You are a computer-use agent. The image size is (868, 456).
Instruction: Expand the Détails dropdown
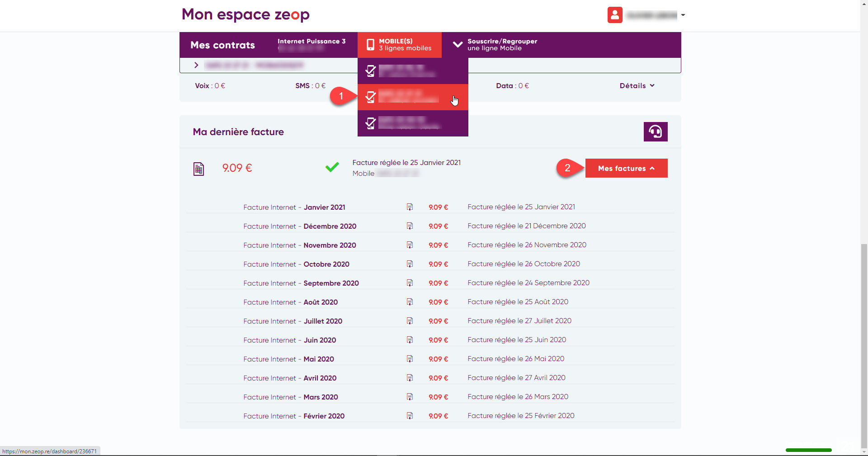tap(637, 85)
